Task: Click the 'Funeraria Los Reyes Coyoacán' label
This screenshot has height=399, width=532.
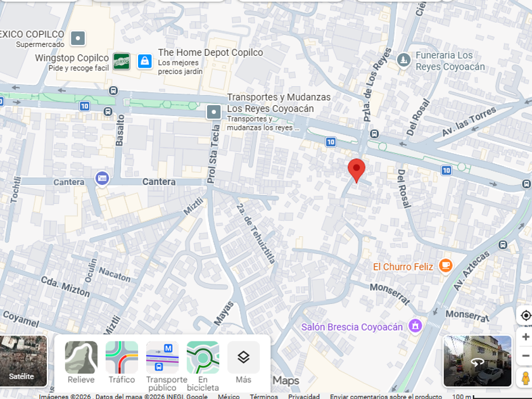Action: click(450, 61)
